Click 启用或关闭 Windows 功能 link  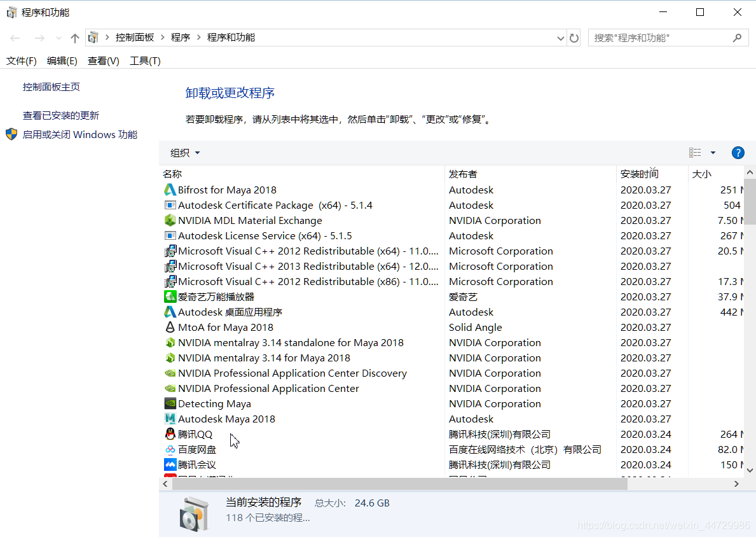80,135
